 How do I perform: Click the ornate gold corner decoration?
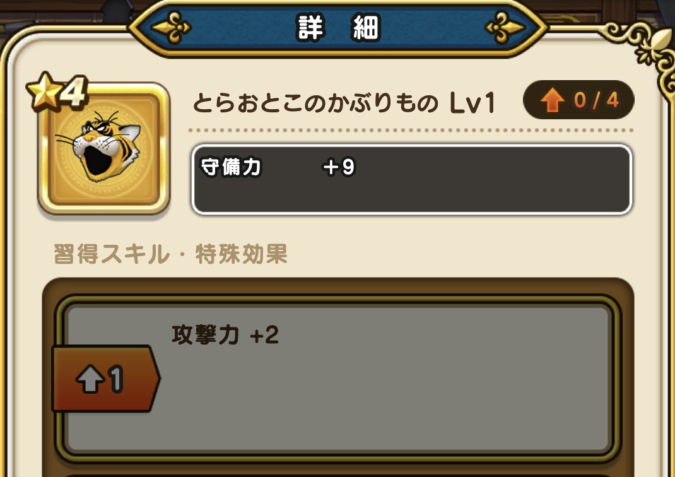click(647, 48)
